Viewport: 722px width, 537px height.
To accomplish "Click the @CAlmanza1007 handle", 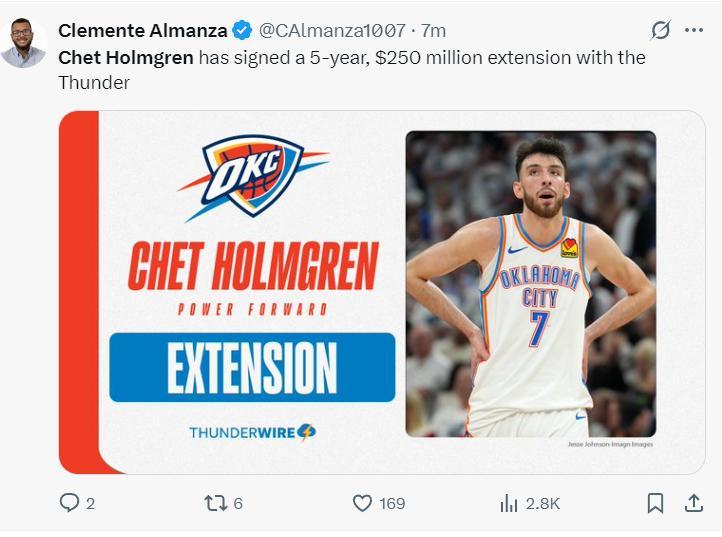I will tap(334, 31).
